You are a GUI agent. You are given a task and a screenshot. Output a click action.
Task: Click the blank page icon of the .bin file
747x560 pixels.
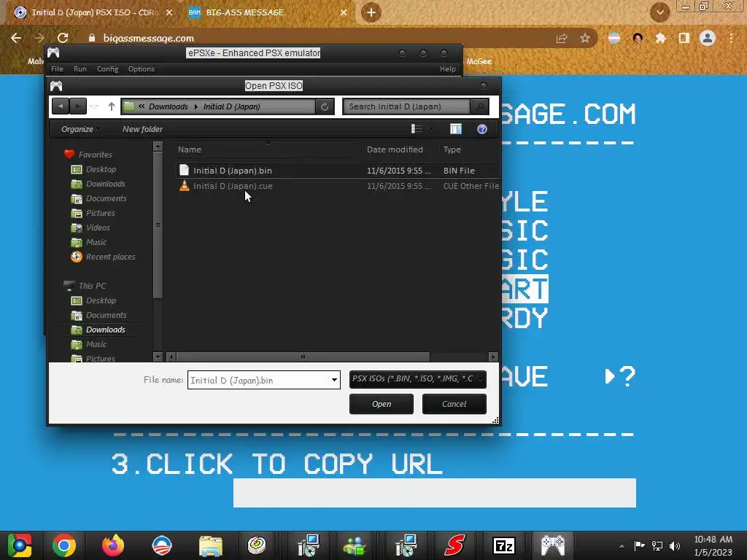coord(184,171)
